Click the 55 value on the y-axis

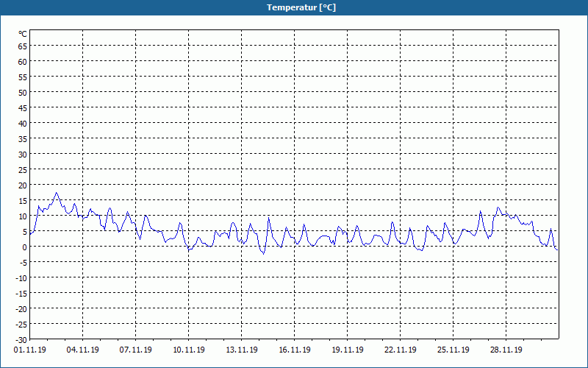23,77
